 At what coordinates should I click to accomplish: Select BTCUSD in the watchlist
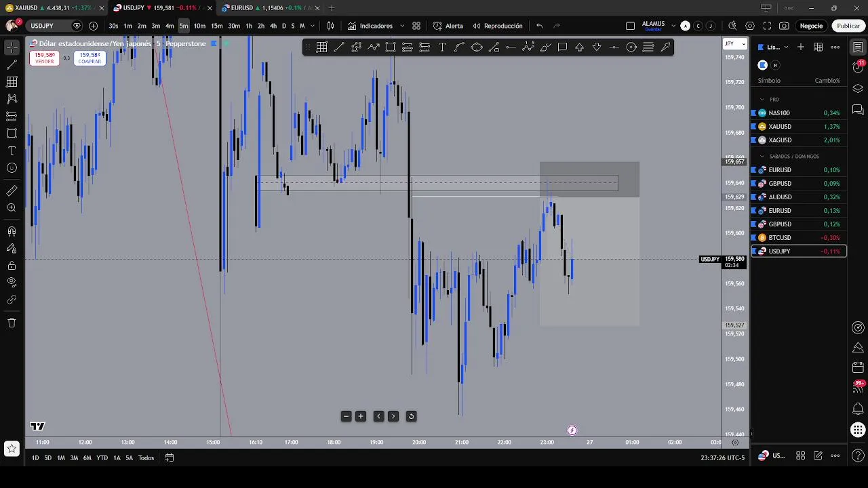click(x=798, y=238)
